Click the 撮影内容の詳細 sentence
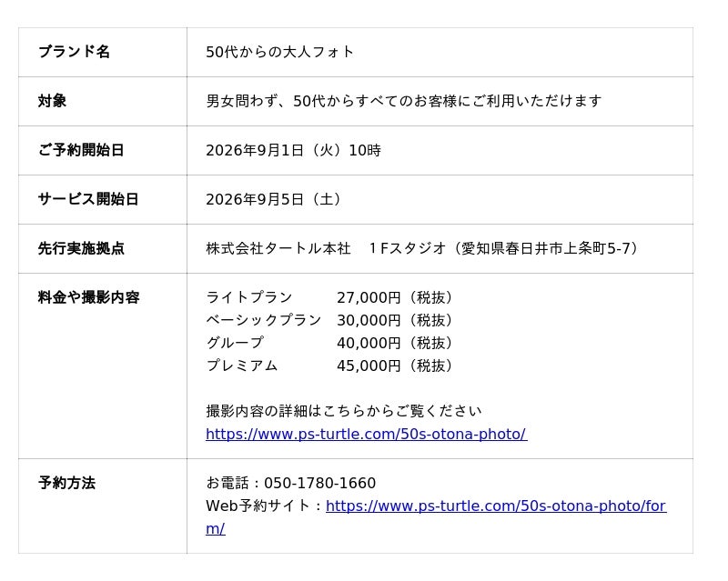This screenshot has width=728, height=581. coord(344,411)
